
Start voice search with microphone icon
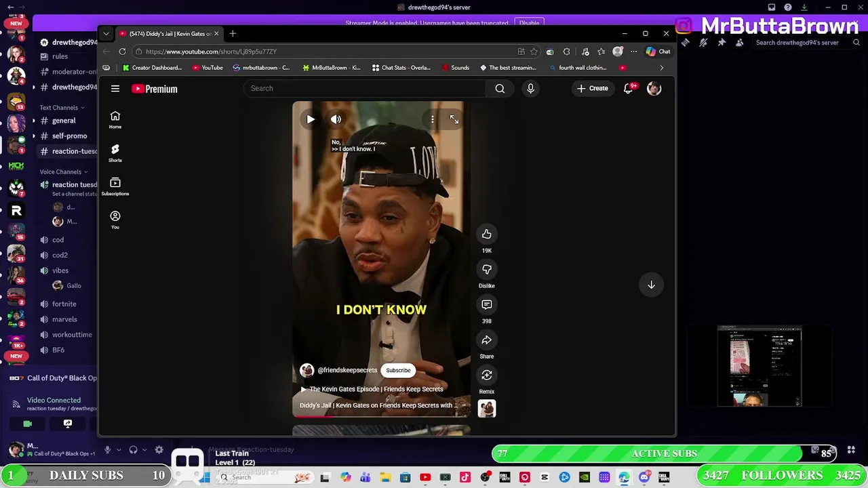530,88
